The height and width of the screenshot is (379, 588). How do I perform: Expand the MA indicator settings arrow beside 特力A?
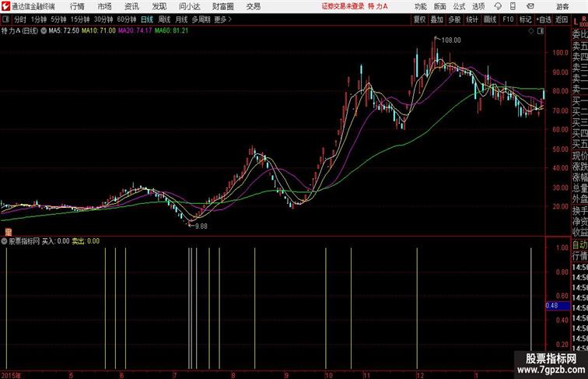coord(44,31)
